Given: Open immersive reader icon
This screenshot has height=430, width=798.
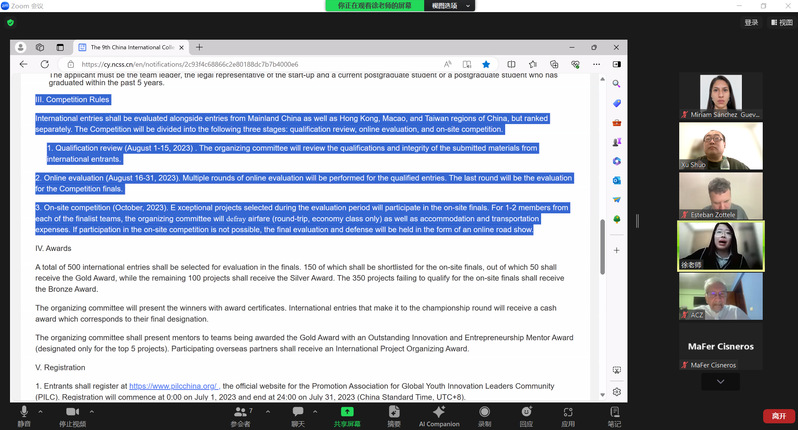Looking at the screenshot, I should pos(467,64).
